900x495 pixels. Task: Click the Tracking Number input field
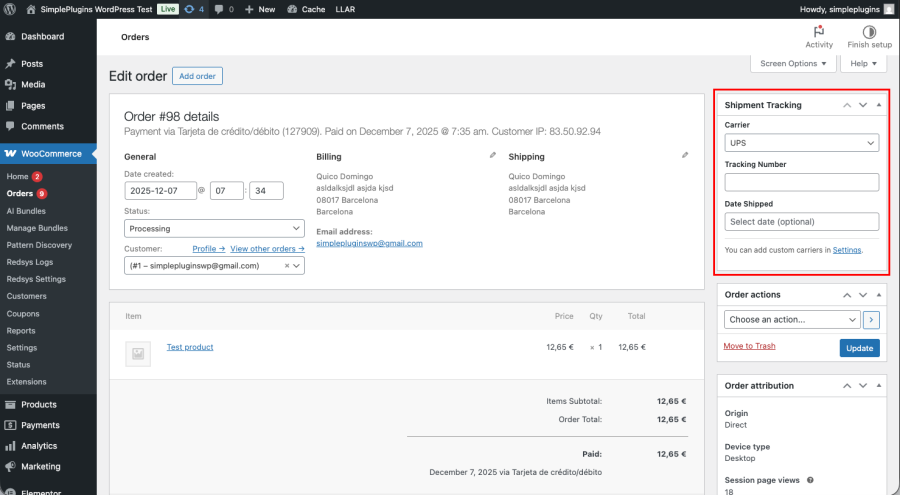pos(801,182)
